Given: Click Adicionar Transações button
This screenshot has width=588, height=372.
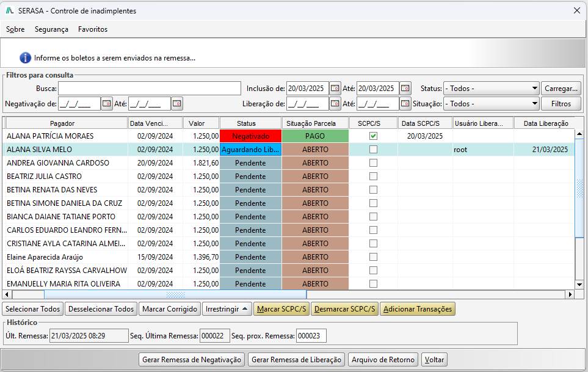Looking at the screenshot, I should pos(418,309).
